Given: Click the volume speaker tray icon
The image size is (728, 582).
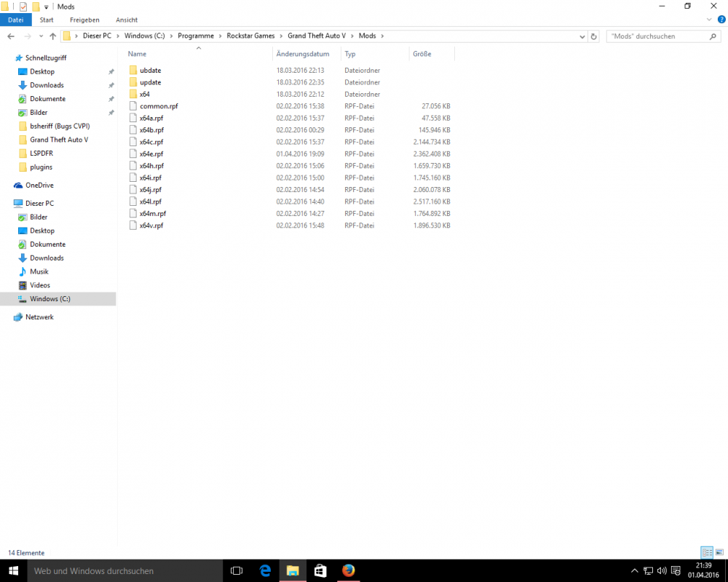Looking at the screenshot, I should click(x=662, y=570).
